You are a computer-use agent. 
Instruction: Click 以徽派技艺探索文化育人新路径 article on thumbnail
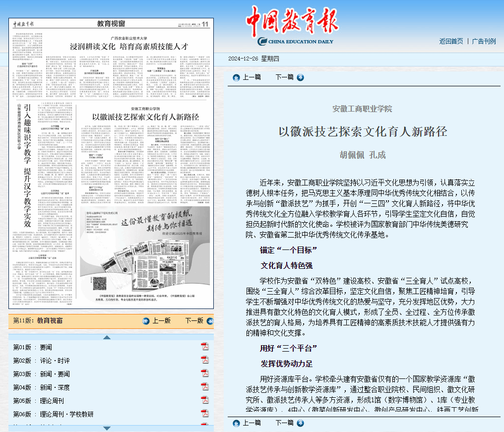(145, 117)
